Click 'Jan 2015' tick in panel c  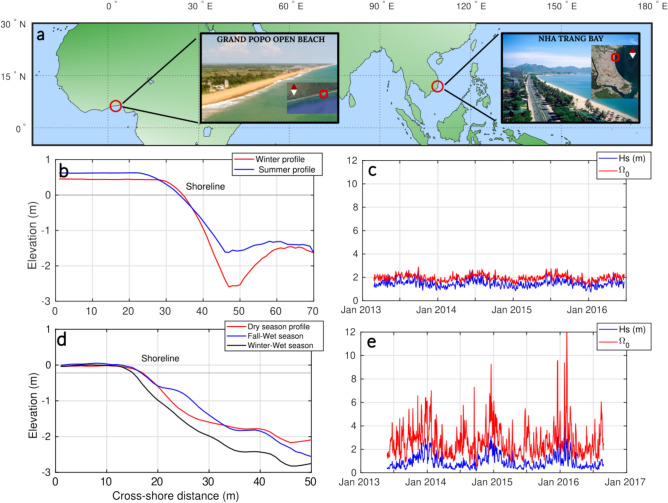pyautogui.click(x=511, y=310)
